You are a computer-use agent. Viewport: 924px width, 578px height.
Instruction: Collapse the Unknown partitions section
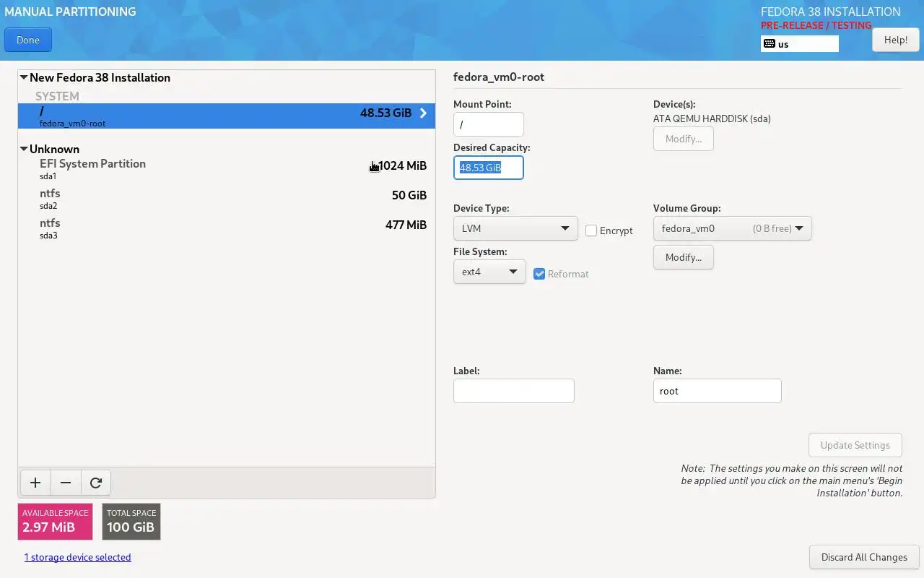tap(24, 149)
